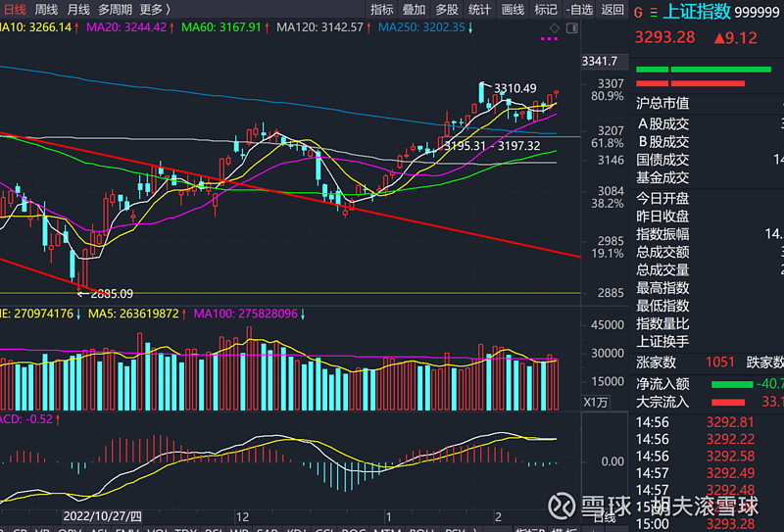Click the red G icon beside 上证指数
Image resolution: width=784 pixels, height=532 pixels.
(x=639, y=13)
